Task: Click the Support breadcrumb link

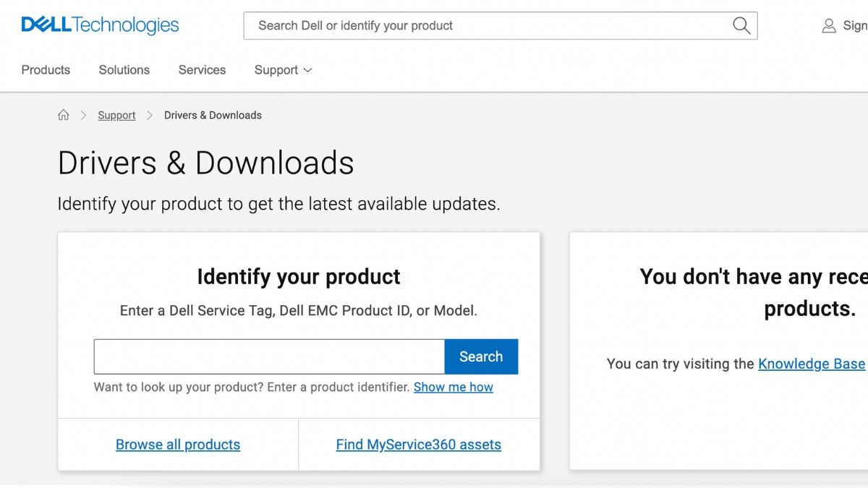Action: 116,115
